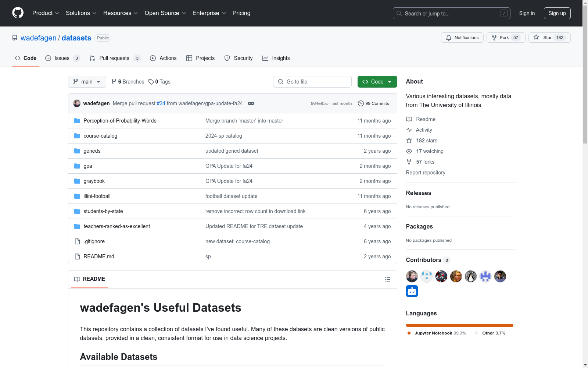Click the gpa folder icon
The width and height of the screenshot is (588, 368).
pyautogui.click(x=77, y=166)
